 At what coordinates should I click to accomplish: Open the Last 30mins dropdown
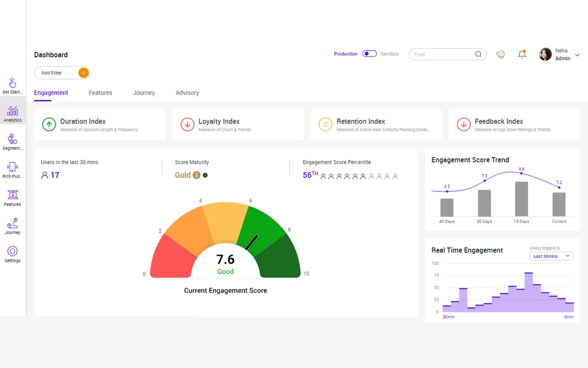coord(551,256)
